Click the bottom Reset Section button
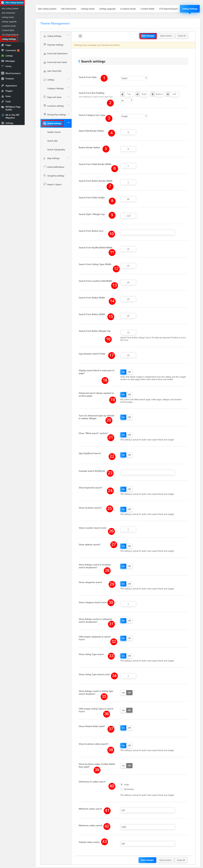 pos(166,860)
